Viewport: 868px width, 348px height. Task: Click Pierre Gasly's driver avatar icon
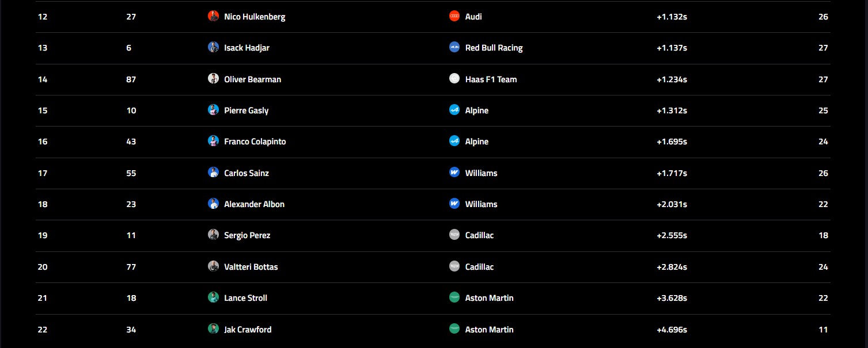pyautogui.click(x=213, y=110)
